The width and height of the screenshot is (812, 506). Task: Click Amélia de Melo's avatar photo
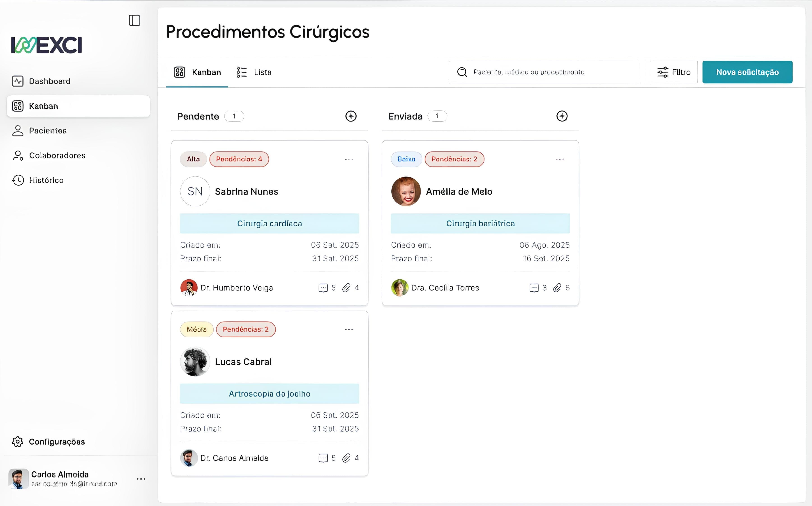[406, 191]
